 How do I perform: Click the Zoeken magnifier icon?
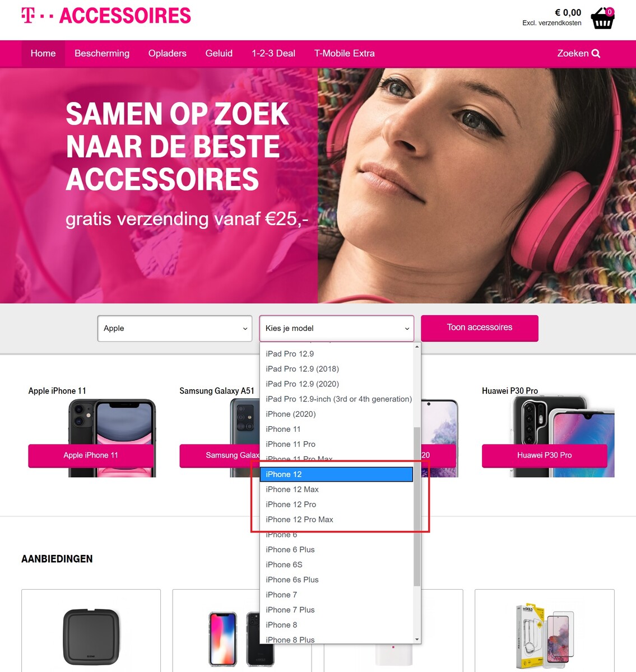click(x=596, y=54)
